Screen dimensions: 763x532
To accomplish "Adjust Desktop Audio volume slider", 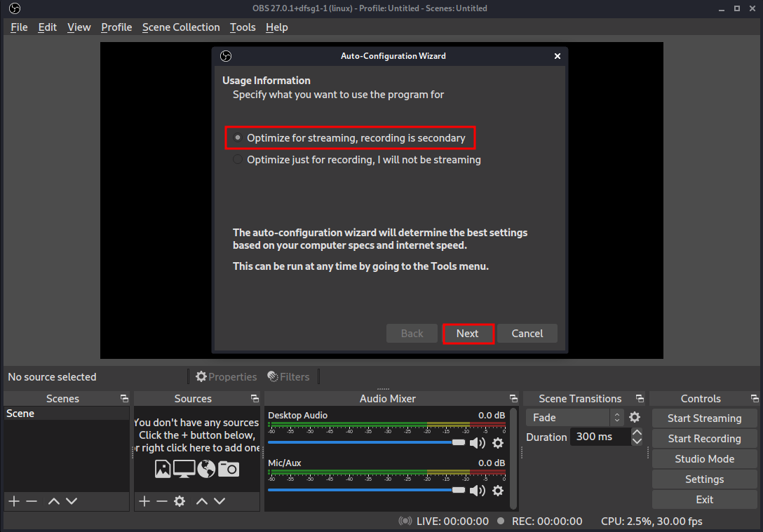I will point(366,442).
